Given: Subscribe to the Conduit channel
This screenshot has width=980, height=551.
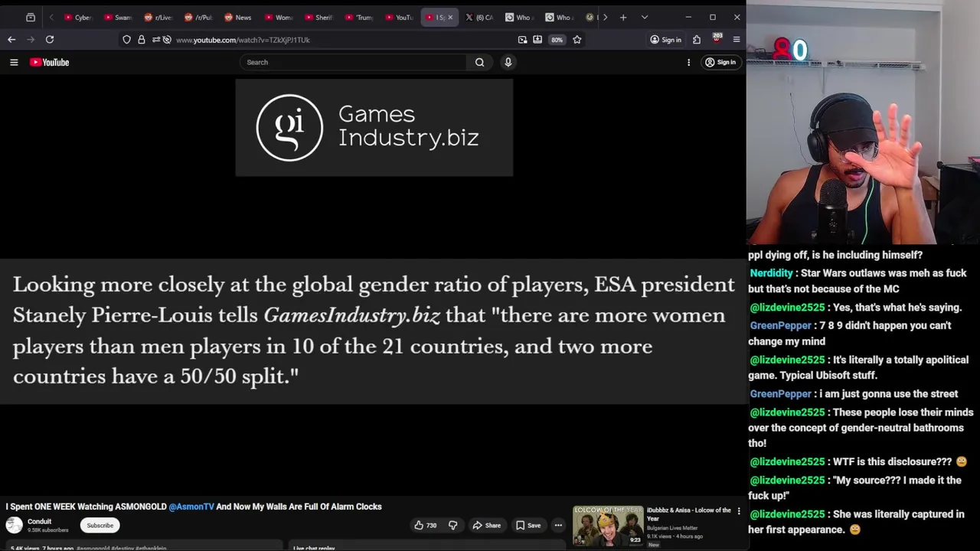Looking at the screenshot, I should pyautogui.click(x=100, y=526).
